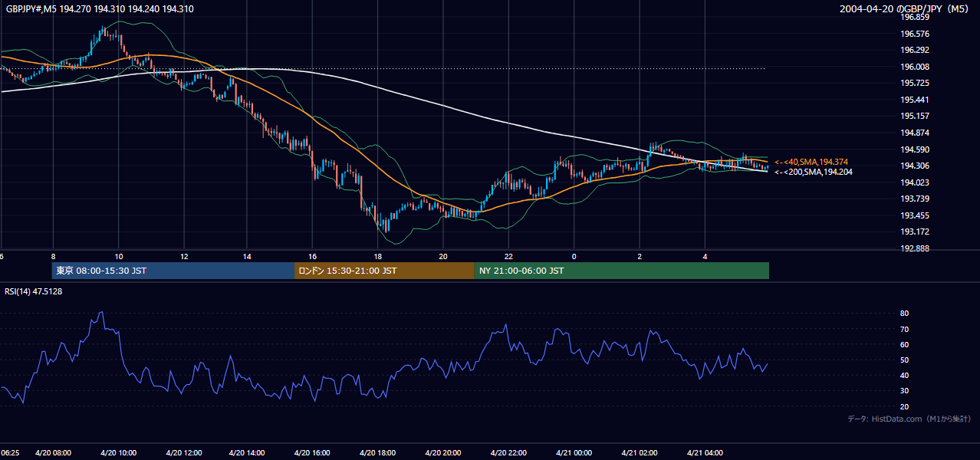
Task: Click the 196.008 price axis label
Action: click(x=916, y=67)
